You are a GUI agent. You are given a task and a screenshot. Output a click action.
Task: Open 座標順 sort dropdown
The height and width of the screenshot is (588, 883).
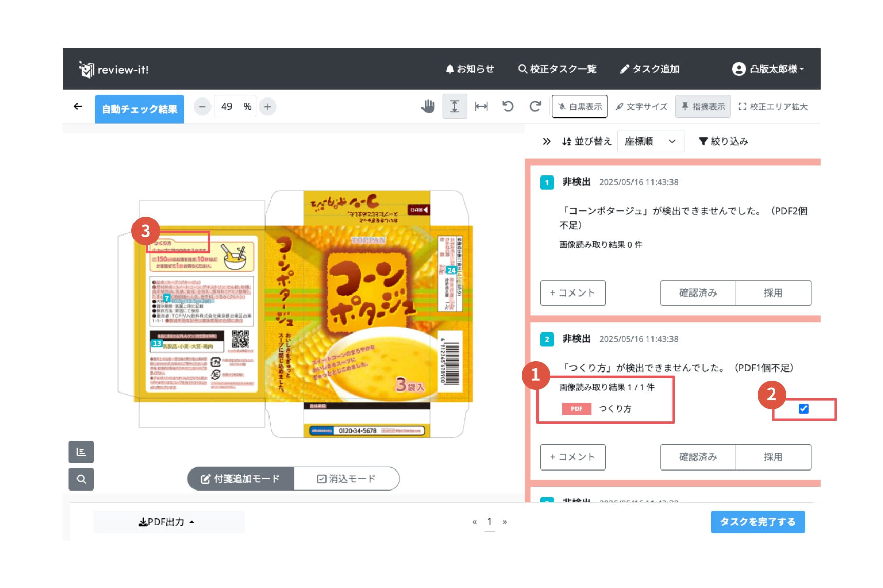650,141
